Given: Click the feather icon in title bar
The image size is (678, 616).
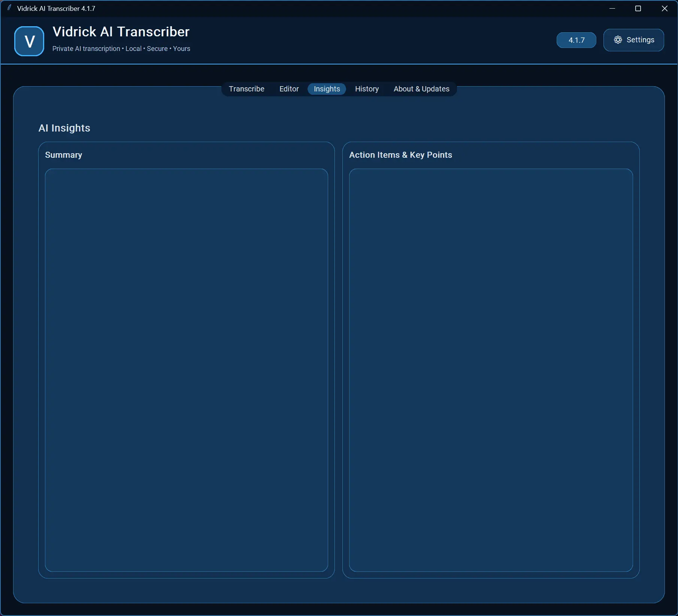Looking at the screenshot, I should (9, 8).
